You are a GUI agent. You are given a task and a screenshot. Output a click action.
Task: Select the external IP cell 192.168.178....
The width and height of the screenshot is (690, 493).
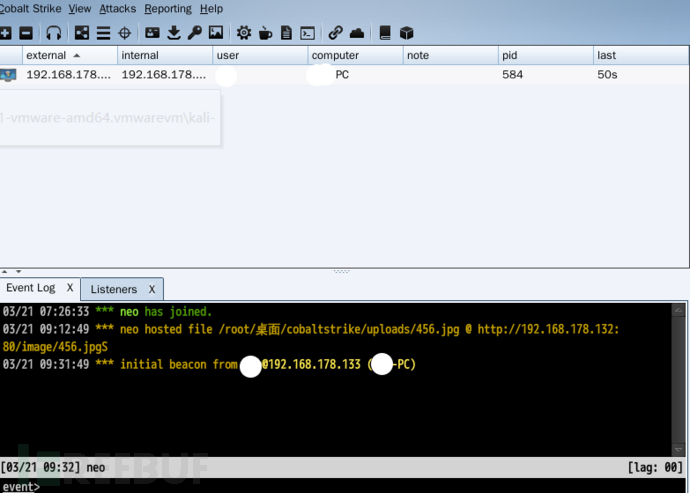tap(69, 75)
